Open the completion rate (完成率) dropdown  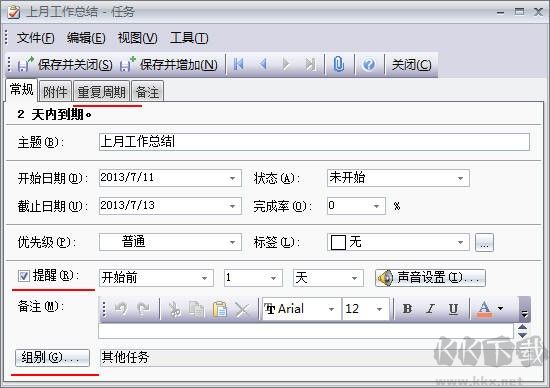[x=376, y=206]
